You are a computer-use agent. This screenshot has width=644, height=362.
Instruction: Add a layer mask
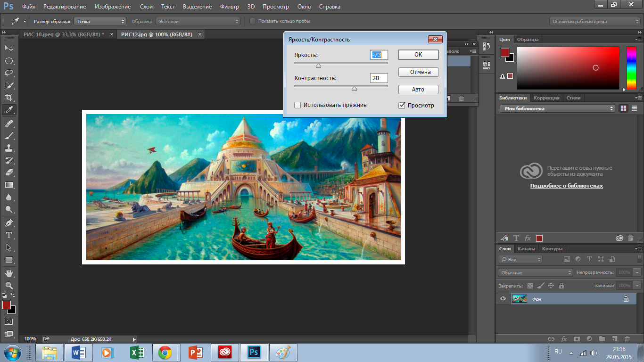click(576, 339)
